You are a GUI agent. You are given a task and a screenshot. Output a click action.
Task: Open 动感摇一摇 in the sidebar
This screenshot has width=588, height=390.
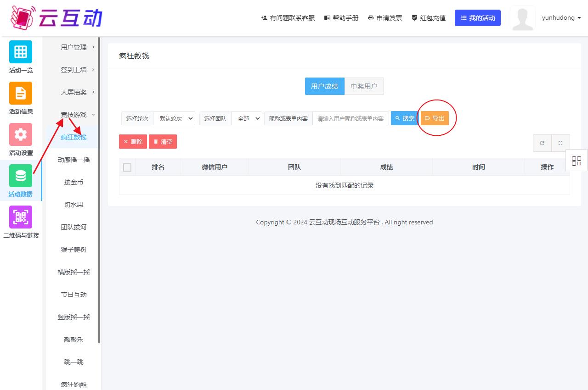[73, 160]
